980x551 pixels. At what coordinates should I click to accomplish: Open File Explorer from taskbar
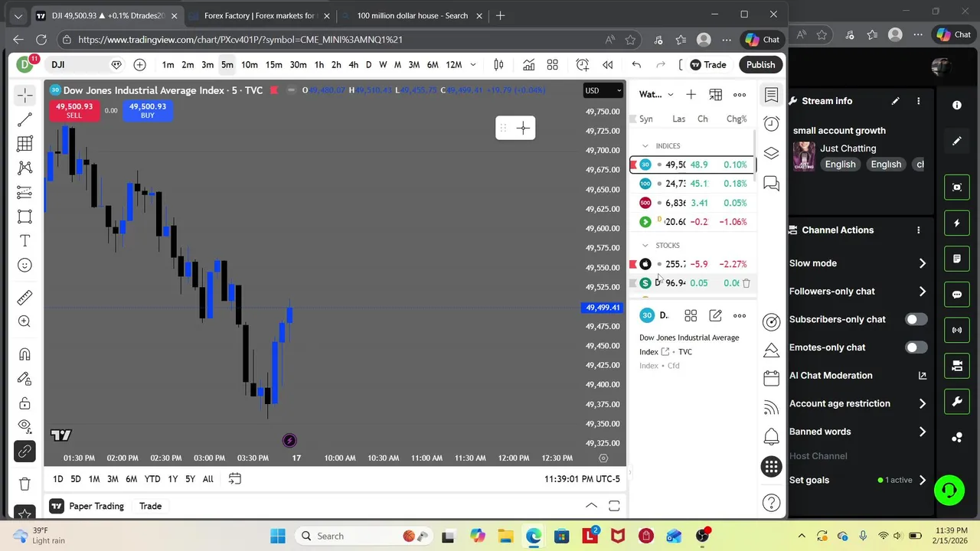tap(505, 536)
